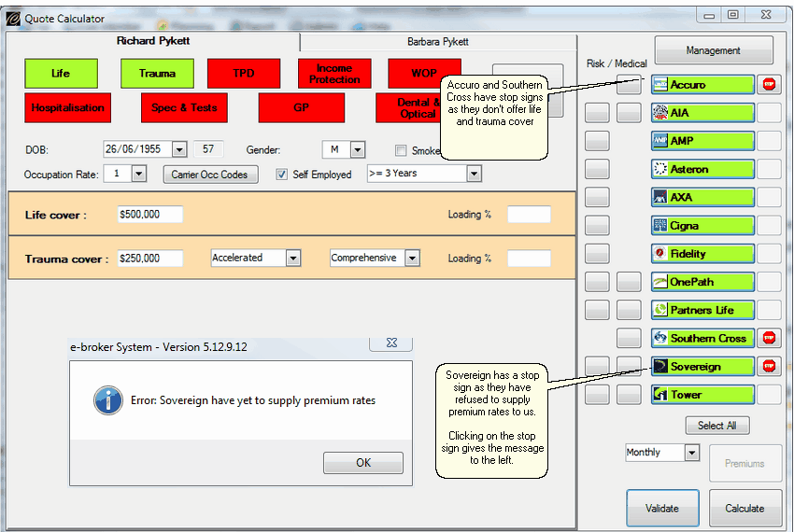The height and width of the screenshot is (532, 794).
Task: Select the AXA insurer button
Action: [x=702, y=197]
